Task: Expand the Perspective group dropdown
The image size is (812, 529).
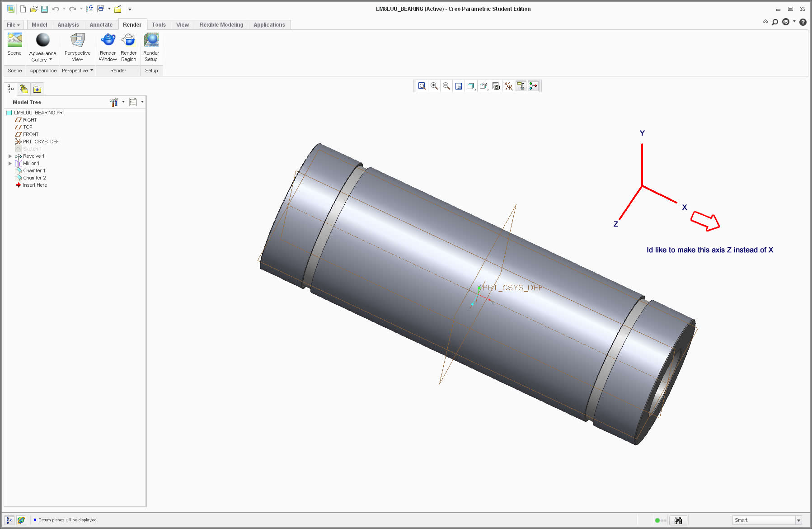Action: (77, 71)
